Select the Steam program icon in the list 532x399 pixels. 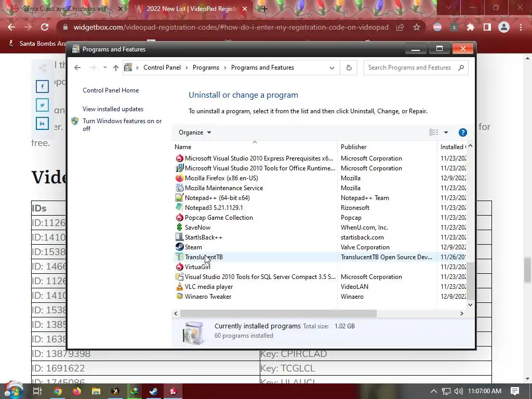click(x=179, y=247)
